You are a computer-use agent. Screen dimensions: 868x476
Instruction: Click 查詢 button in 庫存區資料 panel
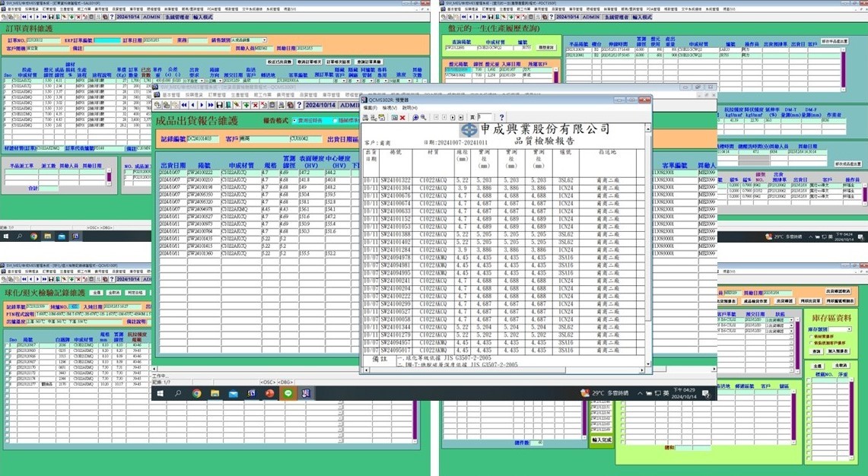(816, 351)
